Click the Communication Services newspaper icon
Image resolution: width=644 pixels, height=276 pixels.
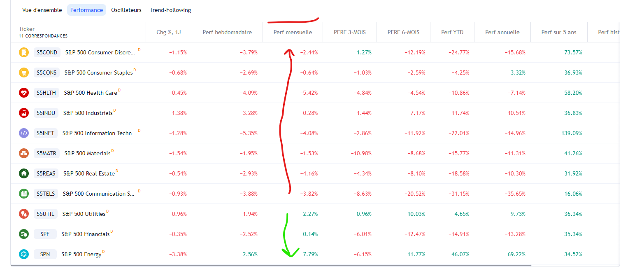point(24,194)
